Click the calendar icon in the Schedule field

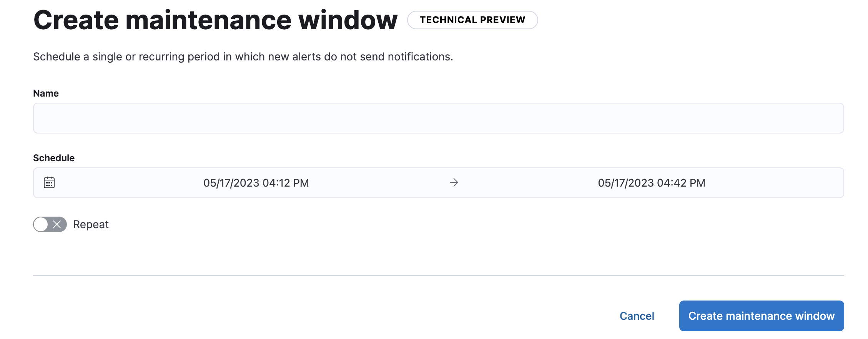click(x=49, y=183)
